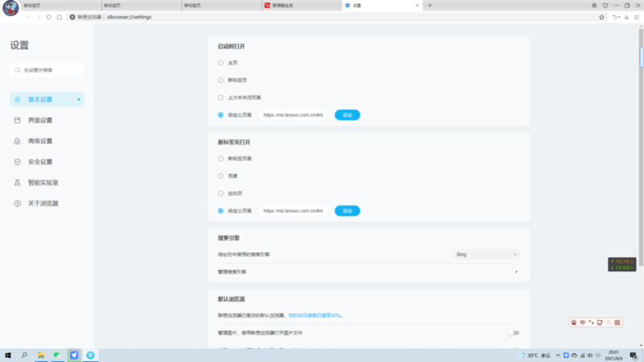Expand the 管理搜索引擎 row arrow
Viewport: 644px width, 362px height.
pos(516,272)
